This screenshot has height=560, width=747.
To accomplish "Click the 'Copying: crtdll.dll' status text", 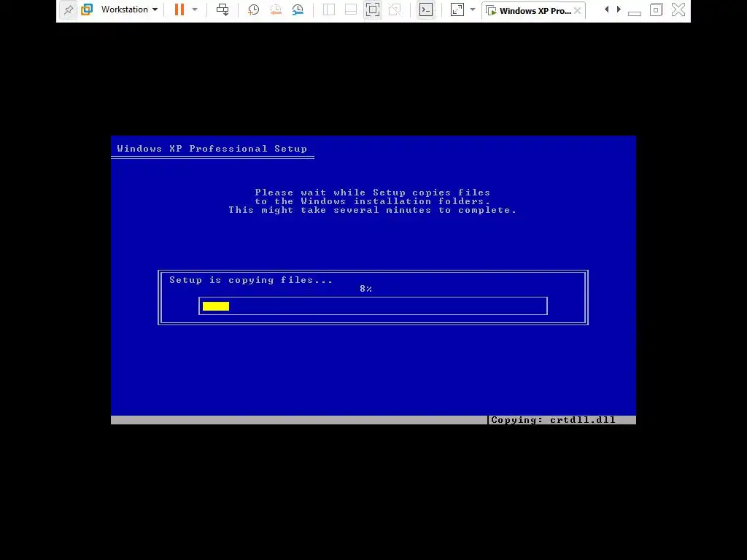I will 553,420.
